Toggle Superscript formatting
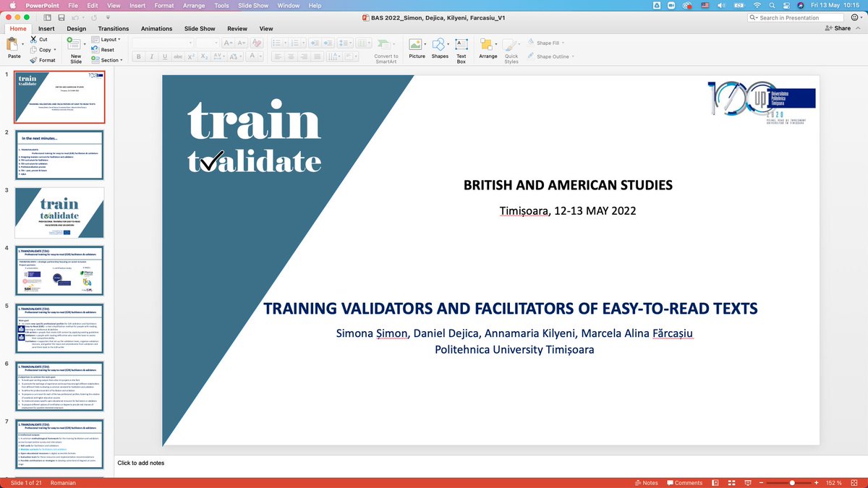 pyautogui.click(x=192, y=56)
